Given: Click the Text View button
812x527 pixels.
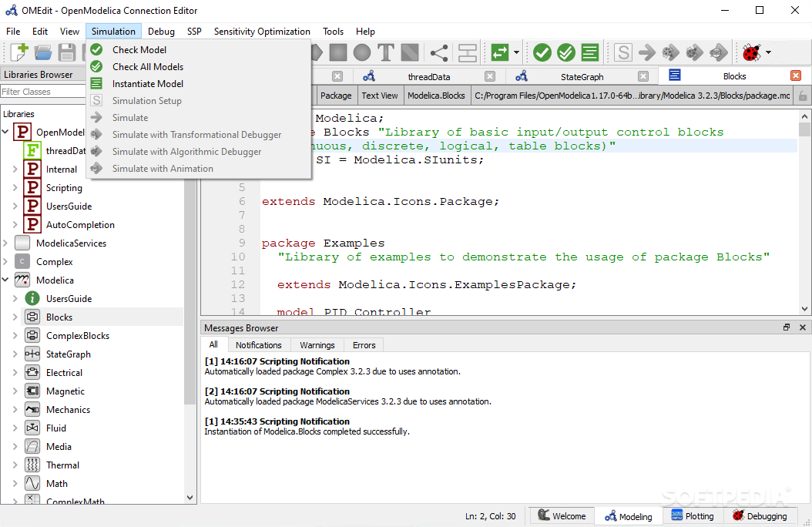Looking at the screenshot, I should pos(380,96).
